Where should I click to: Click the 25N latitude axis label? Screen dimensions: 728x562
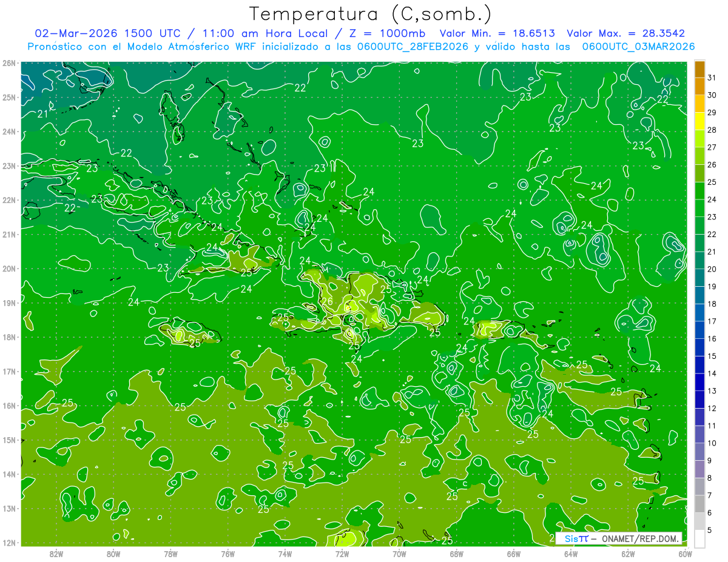[8, 97]
